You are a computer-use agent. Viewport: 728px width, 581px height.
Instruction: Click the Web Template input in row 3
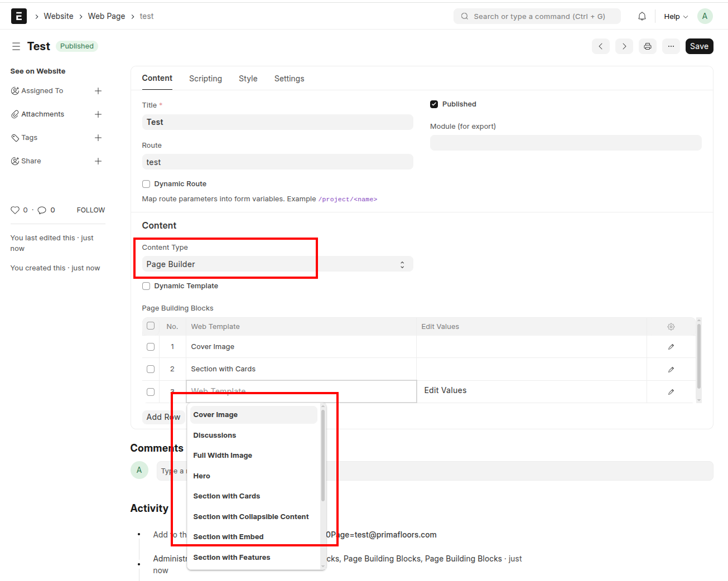301,391
